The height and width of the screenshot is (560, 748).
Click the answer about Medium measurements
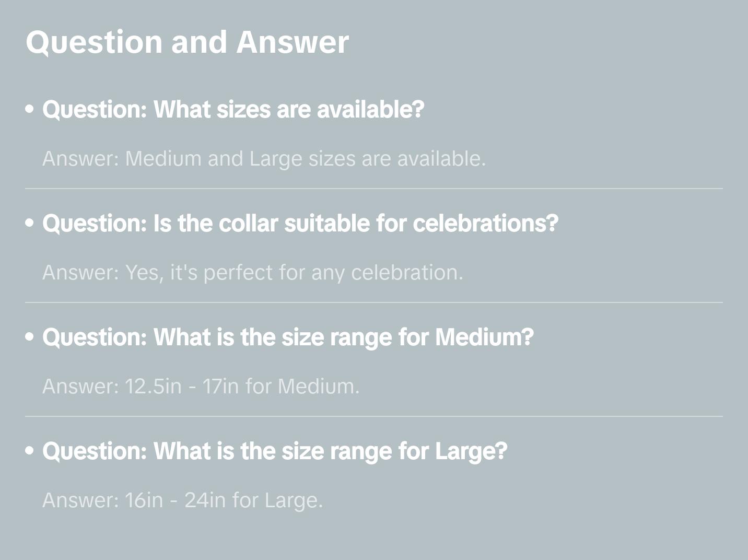tap(201, 387)
